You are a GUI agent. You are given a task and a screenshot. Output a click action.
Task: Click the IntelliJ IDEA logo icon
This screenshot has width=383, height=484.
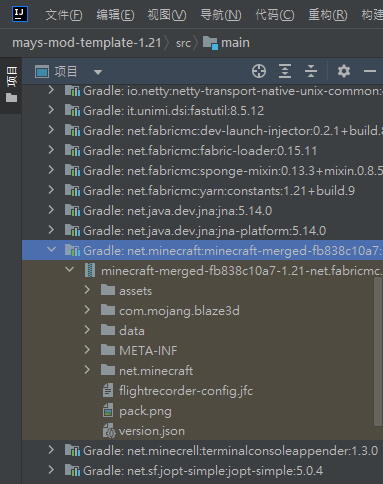[20, 14]
